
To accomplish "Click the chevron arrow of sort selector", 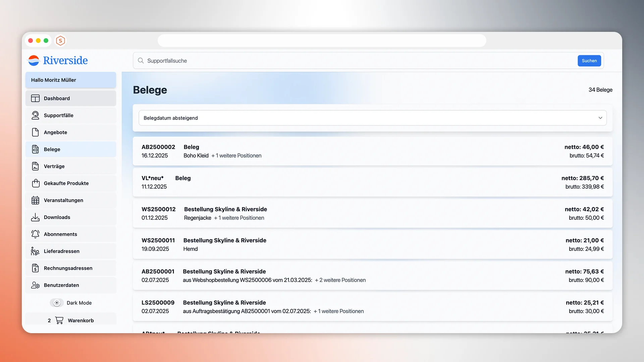I will pyautogui.click(x=600, y=118).
